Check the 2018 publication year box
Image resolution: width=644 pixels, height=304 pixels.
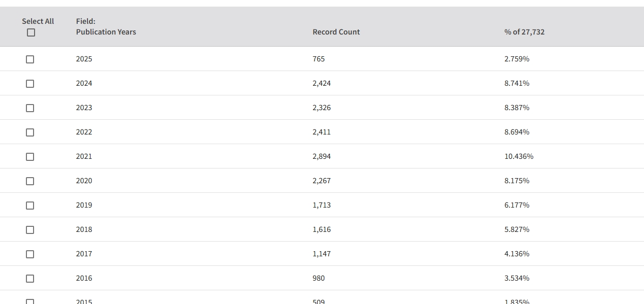30,230
